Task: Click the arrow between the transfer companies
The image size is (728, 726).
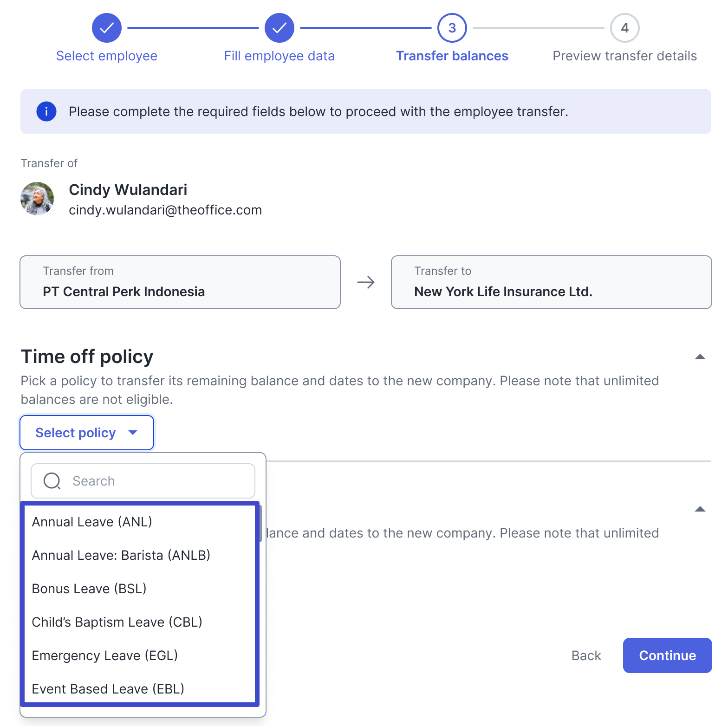Action: pyautogui.click(x=366, y=282)
